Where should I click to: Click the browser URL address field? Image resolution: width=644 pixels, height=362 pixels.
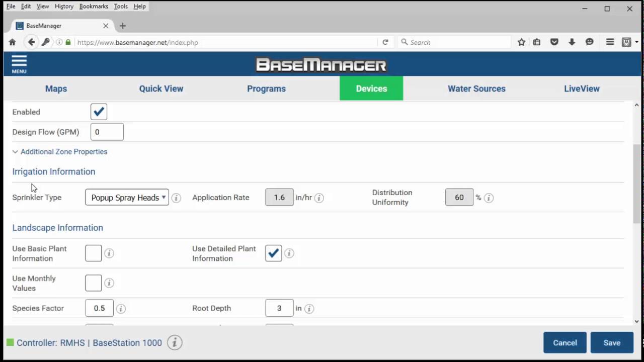click(226, 42)
